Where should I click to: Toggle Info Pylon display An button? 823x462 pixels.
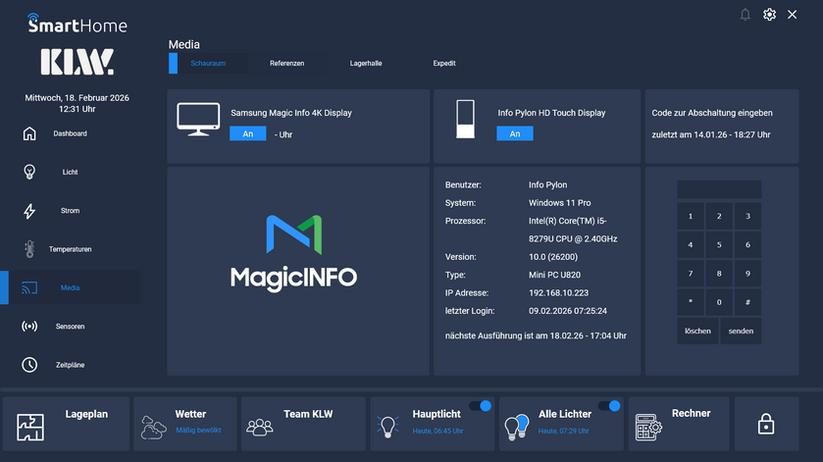[515, 134]
